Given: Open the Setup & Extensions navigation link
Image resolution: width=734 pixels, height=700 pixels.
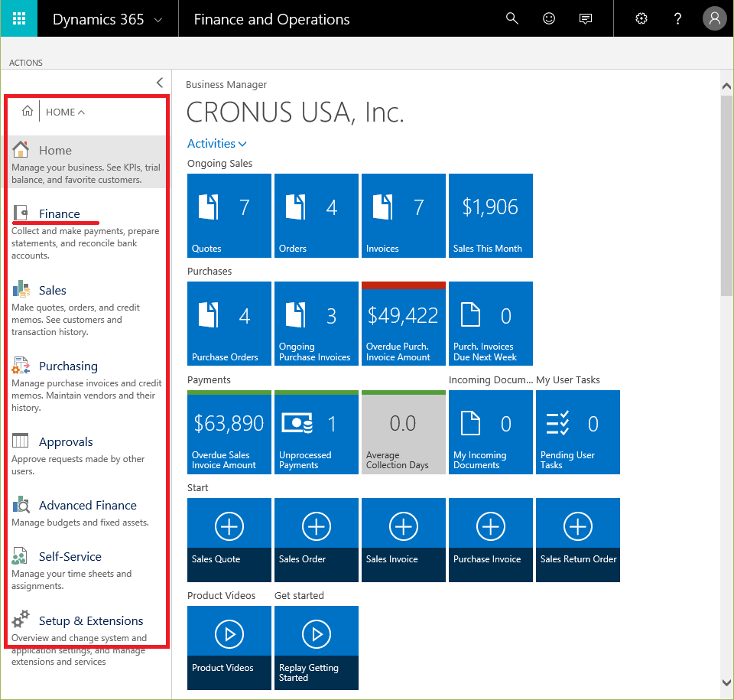Looking at the screenshot, I should 91,620.
